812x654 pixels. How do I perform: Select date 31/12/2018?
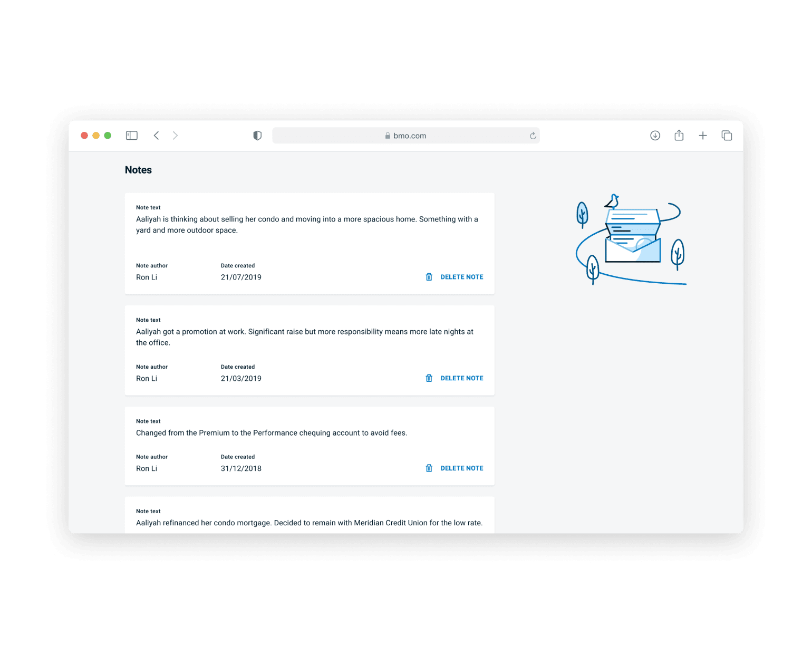tap(241, 469)
